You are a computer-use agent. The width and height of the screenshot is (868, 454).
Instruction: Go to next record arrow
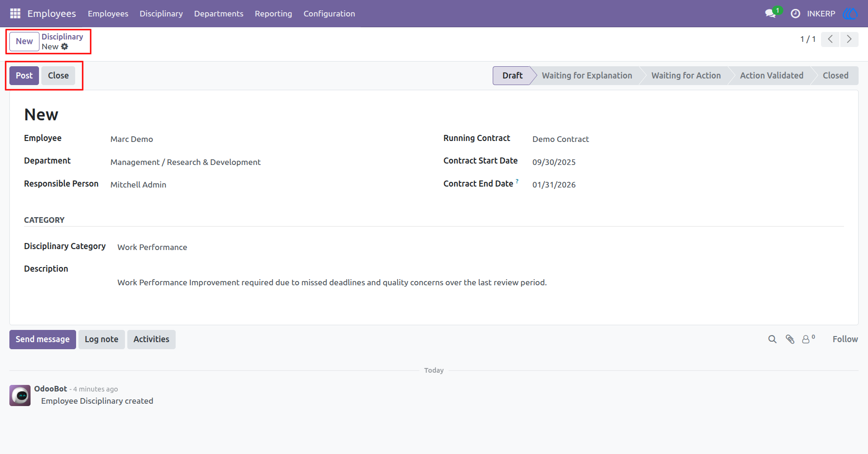pyautogui.click(x=849, y=39)
